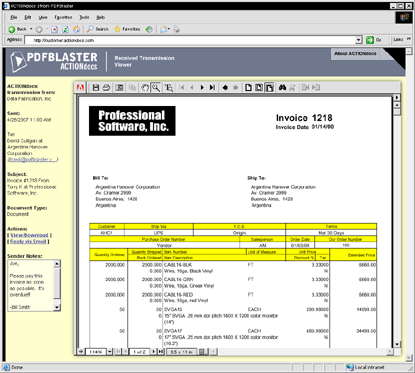The height and width of the screenshot is (373, 415).
Task: Open the Back button history dropdown arrow
Action: (31, 29)
